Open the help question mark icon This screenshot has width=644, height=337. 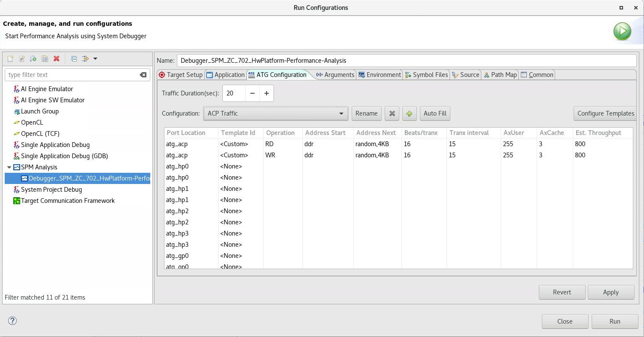(12, 321)
